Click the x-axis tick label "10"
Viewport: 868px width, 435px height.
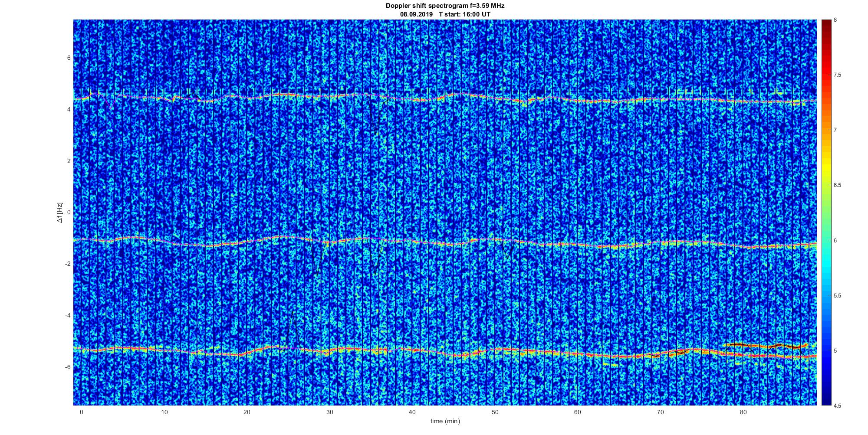pyautogui.click(x=164, y=412)
